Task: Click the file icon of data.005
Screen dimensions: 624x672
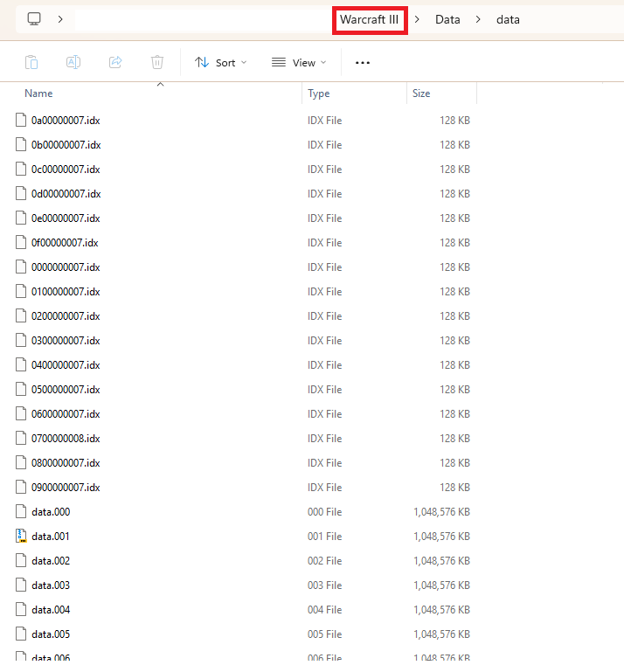Action: (21, 634)
